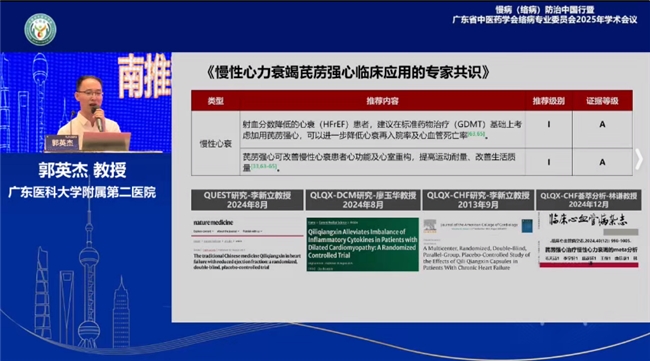
Task: Click the slide title 慢性心力衰竭芪苈强心临床应用的专家共识
Action: coord(348,72)
